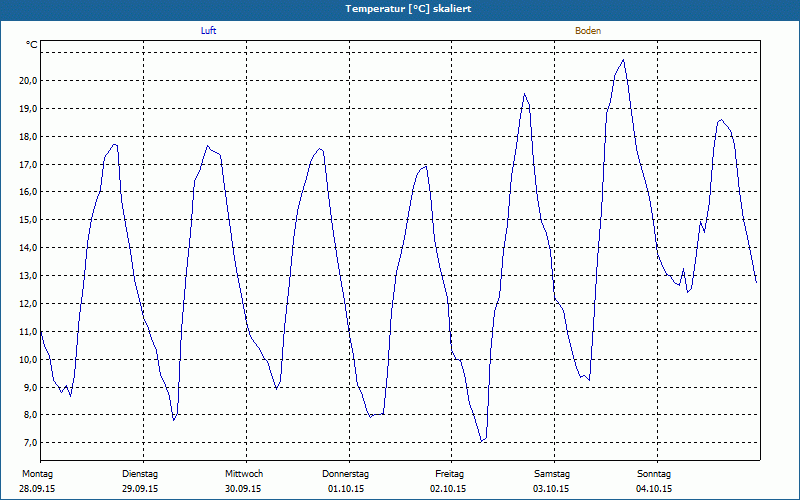The image size is (800, 500).
Task: Click the '12,0' y-axis value
Action: pos(29,304)
